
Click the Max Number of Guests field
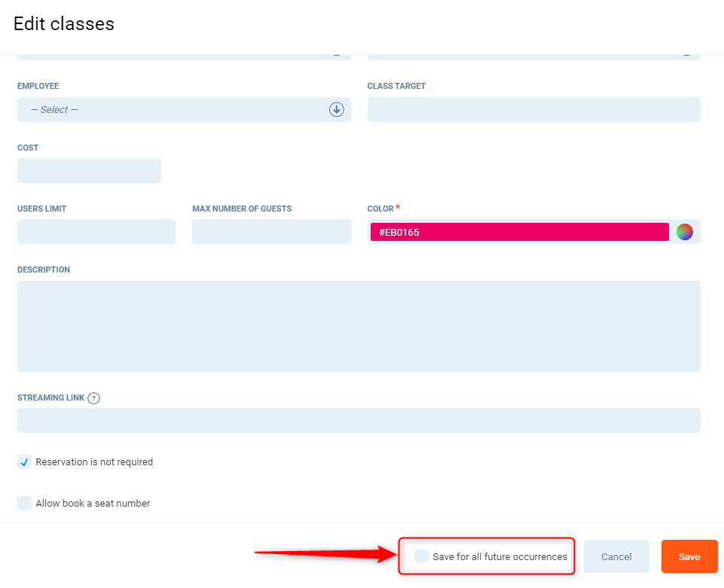coord(271,232)
